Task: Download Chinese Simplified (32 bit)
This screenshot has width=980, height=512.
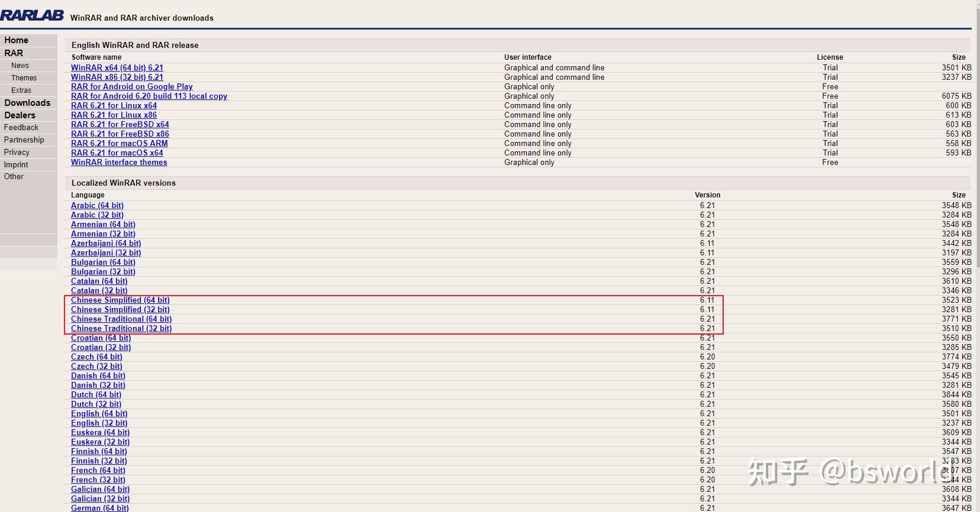Action: (x=120, y=310)
